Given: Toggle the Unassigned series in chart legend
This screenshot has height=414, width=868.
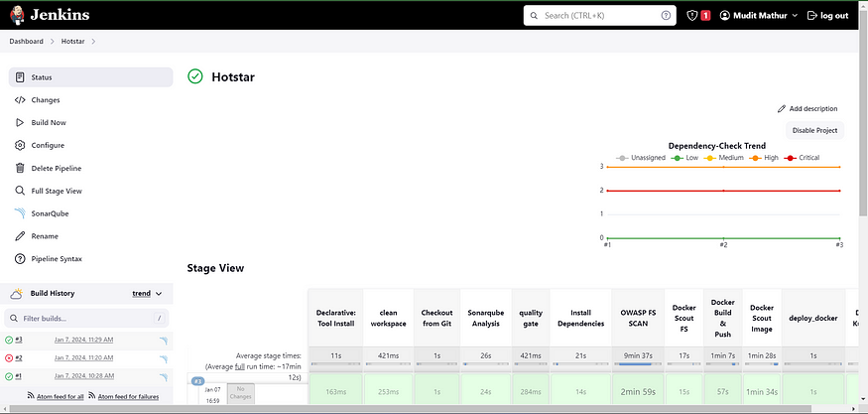Looking at the screenshot, I should coord(641,158).
